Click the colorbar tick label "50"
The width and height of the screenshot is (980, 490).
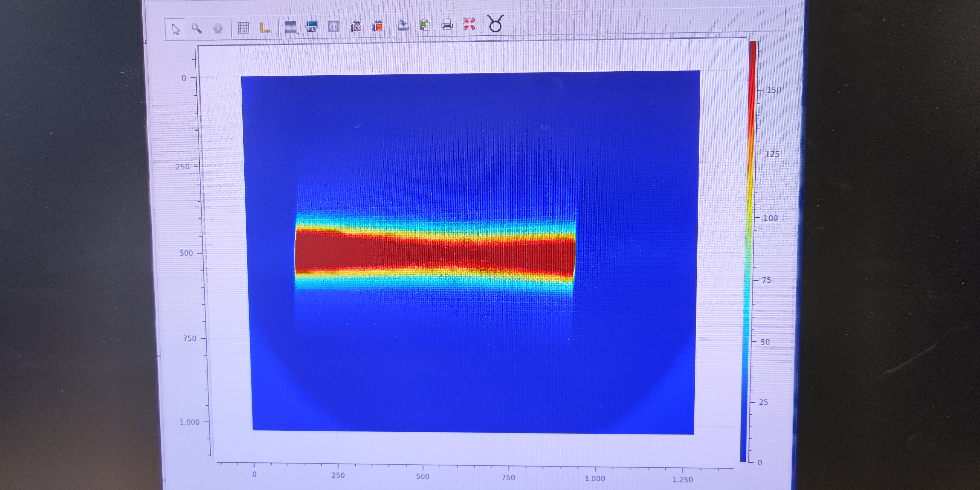pos(765,342)
